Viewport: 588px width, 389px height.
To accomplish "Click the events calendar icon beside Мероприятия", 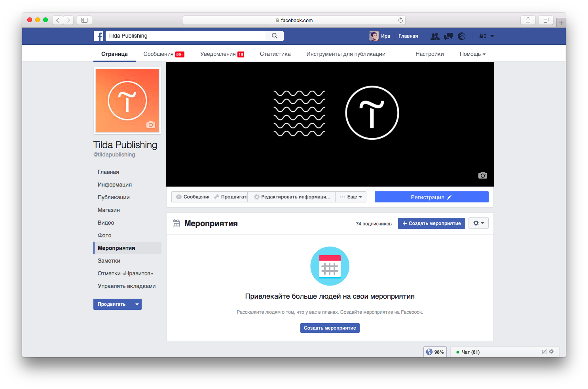I will (176, 223).
